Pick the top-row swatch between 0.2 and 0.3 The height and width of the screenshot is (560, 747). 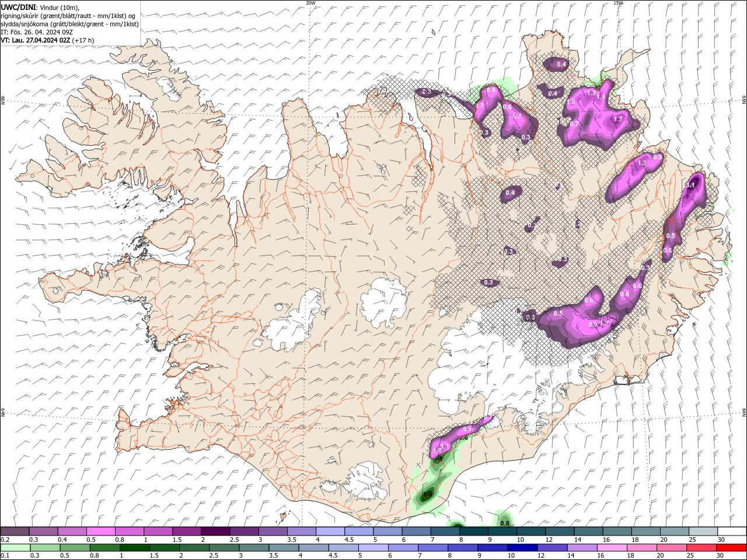click(x=15, y=531)
